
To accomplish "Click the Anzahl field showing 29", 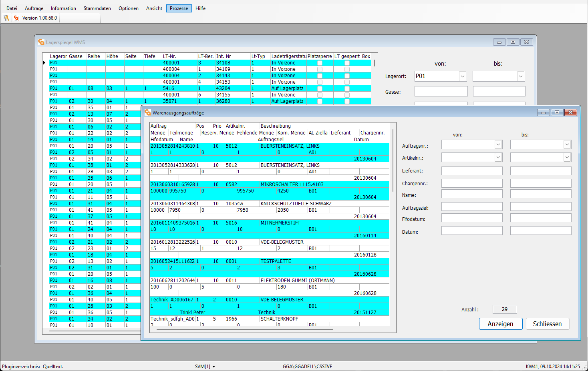I will pos(505,309).
